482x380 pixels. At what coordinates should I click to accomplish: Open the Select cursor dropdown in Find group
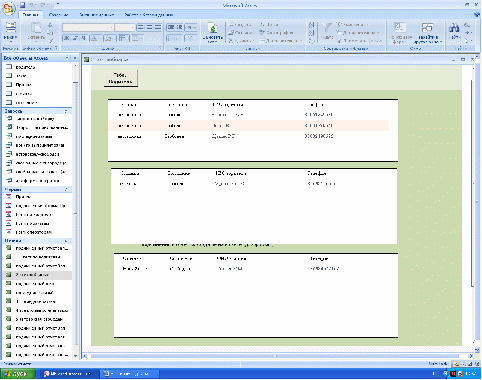[468, 41]
